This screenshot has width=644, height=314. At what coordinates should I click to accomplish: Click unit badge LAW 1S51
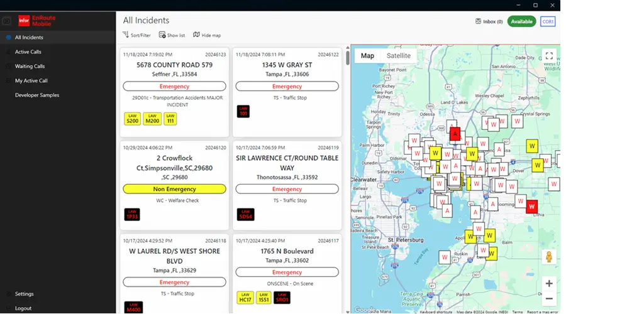[264, 298]
